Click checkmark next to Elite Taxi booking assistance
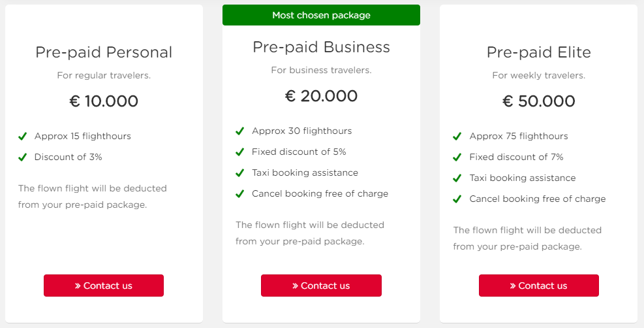Viewport: 644px width, 328px height. click(457, 178)
